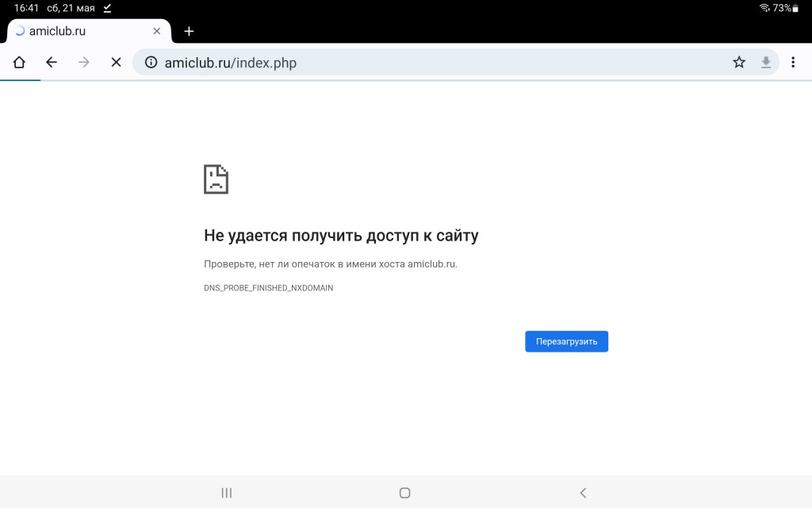Open the three-dot Chrome menu
Image resolution: width=812 pixels, height=508 pixels.
(793, 62)
